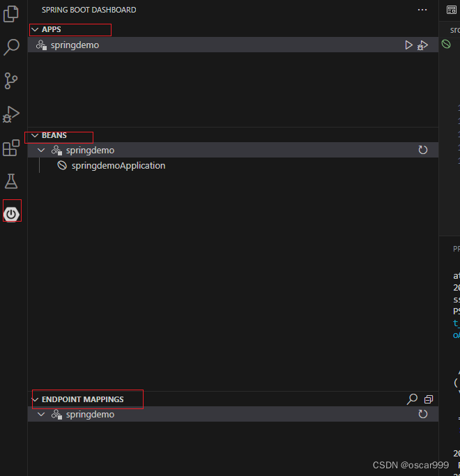460x476 pixels.
Task: Select springdemo in the Apps list
Action: point(233,45)
